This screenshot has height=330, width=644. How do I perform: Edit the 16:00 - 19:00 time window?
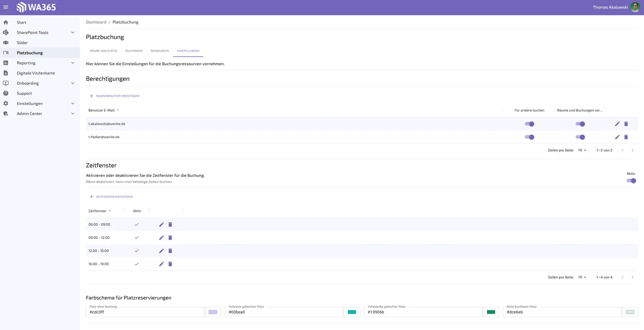tap(161, 264)
